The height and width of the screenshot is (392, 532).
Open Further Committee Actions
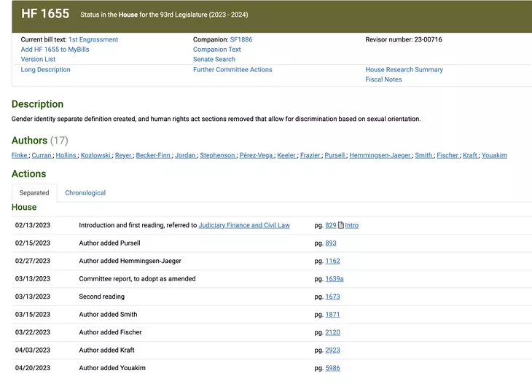pyautogui.click(x=232, y=69)
